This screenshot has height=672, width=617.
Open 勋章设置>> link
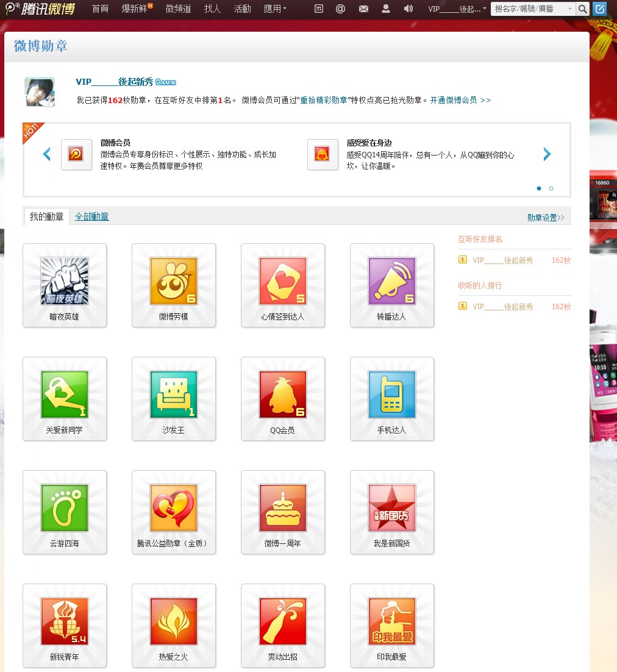(x=546, y=217)
